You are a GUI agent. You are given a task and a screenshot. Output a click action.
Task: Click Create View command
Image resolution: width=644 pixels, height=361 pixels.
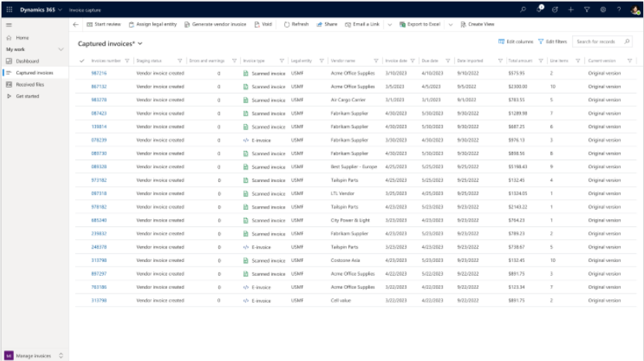(478, 24)
